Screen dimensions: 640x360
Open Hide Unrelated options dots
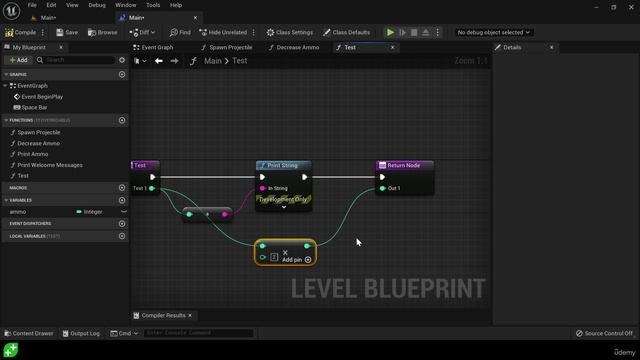tap(254, 32)
